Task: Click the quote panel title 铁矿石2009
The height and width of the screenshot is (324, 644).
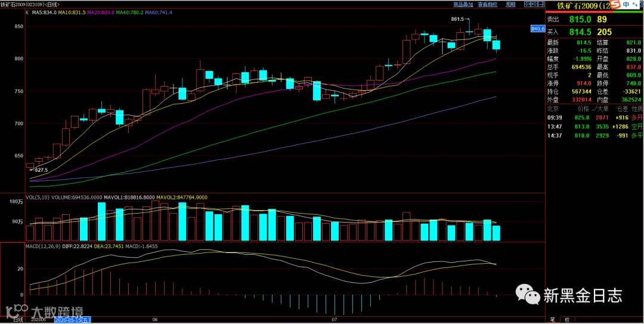Action: [583, 6]
